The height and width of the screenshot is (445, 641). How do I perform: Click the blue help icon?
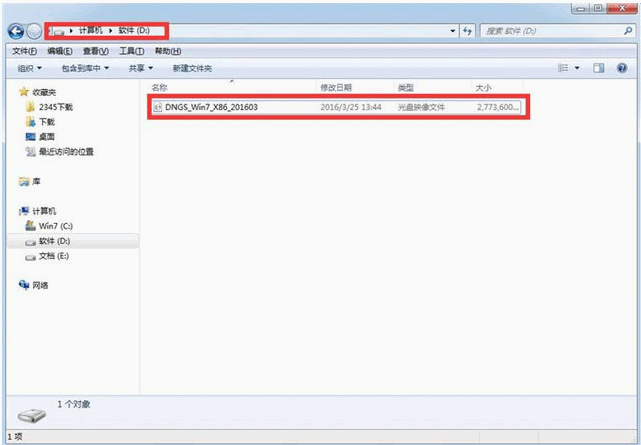622,68
